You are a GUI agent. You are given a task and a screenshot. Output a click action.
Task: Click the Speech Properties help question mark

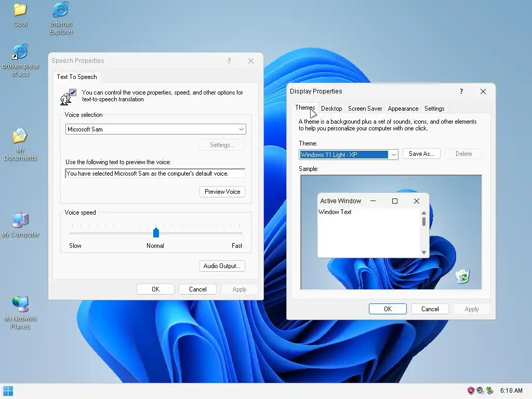click(229, 61)
